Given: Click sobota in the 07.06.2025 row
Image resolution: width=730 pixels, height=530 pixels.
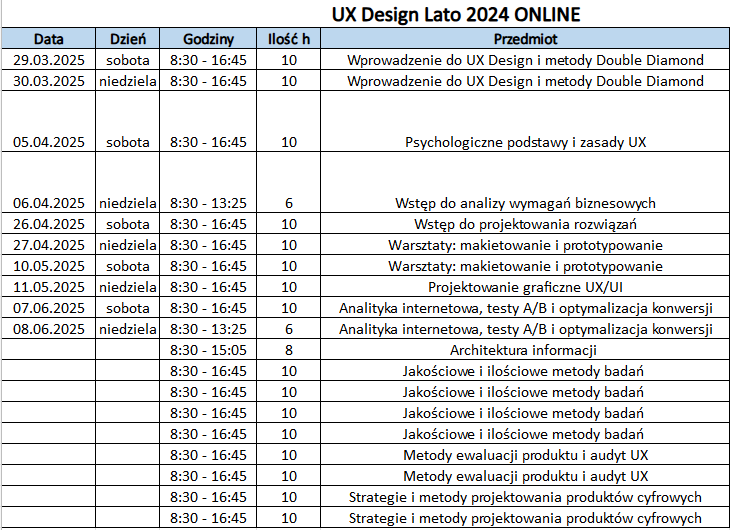Looking at the screenshot, I should (128, 307).
